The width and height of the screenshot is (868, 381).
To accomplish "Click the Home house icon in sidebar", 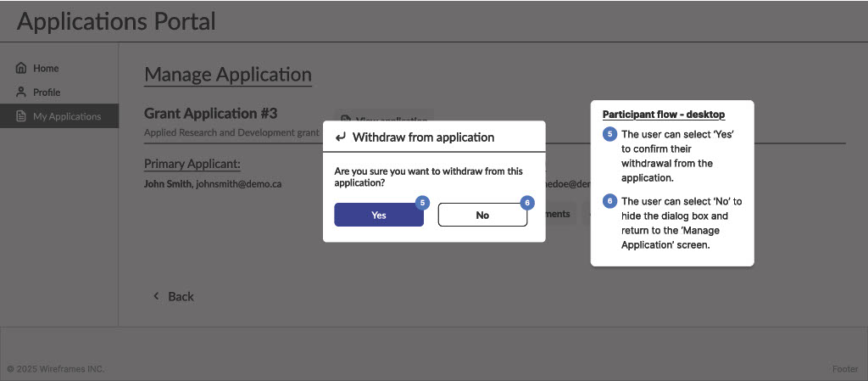I will click(21, 68).
